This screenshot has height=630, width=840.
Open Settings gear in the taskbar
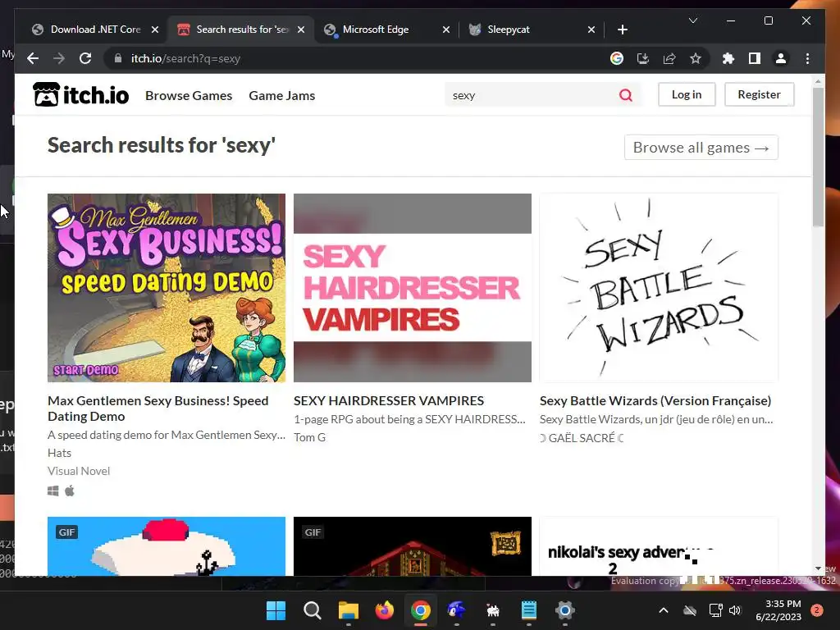564,610
